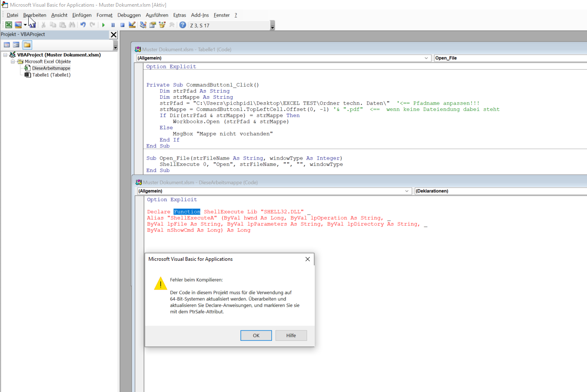The height and width of the screenshot is (392, 587).
Task: Open the Ansicht menu
Action: (x=59, y=15)
